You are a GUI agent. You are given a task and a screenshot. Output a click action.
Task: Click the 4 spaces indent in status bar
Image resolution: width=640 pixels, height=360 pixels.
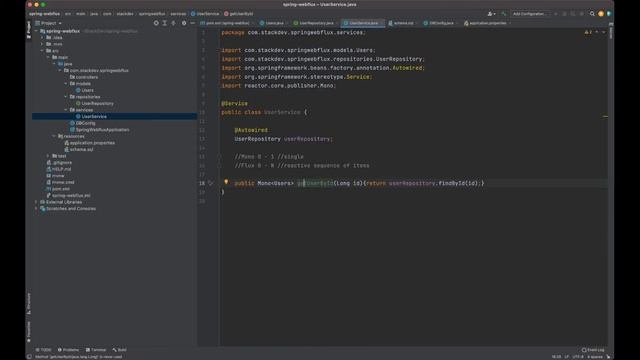(x=595, y=357)
